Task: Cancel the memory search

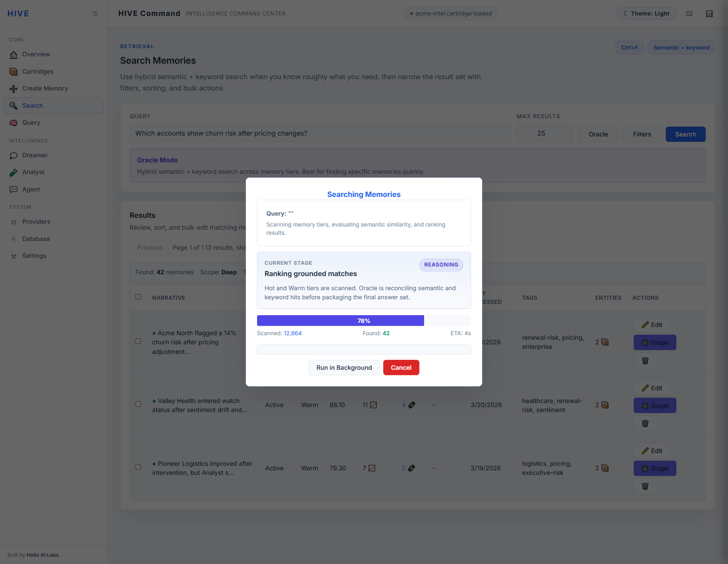Action: coord(401,367)
